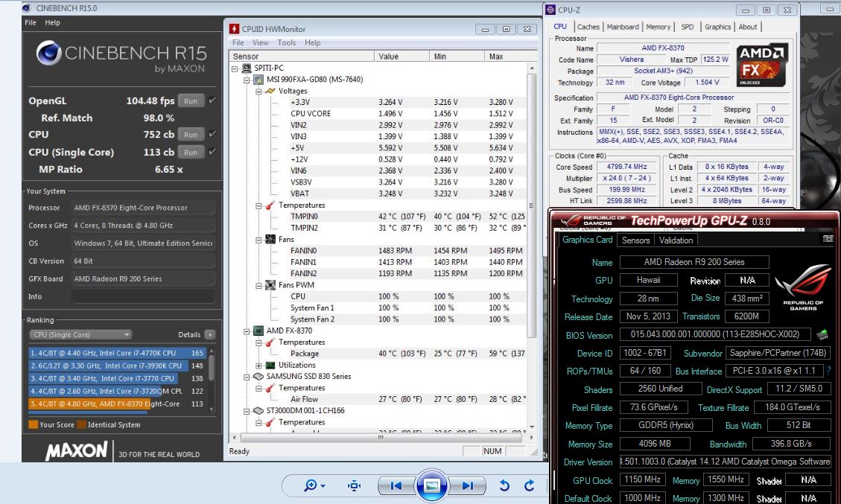This screenshot has width=841, height=504.
Task: Toggle the CPU test checkbox in Cinebench
Action: [x=212, y=134]
